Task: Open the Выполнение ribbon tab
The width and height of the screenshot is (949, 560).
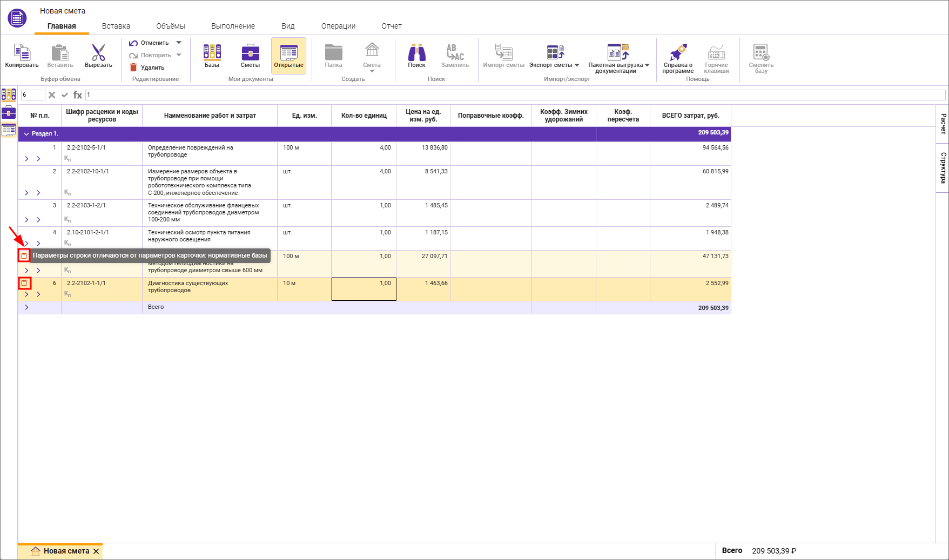Action: pos(233,26)
